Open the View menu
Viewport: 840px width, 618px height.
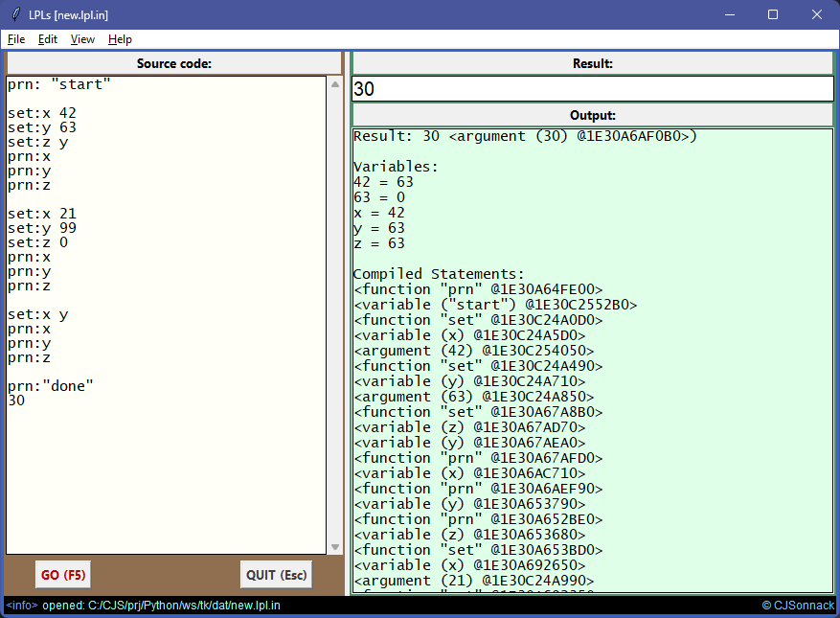click(82, 39)
